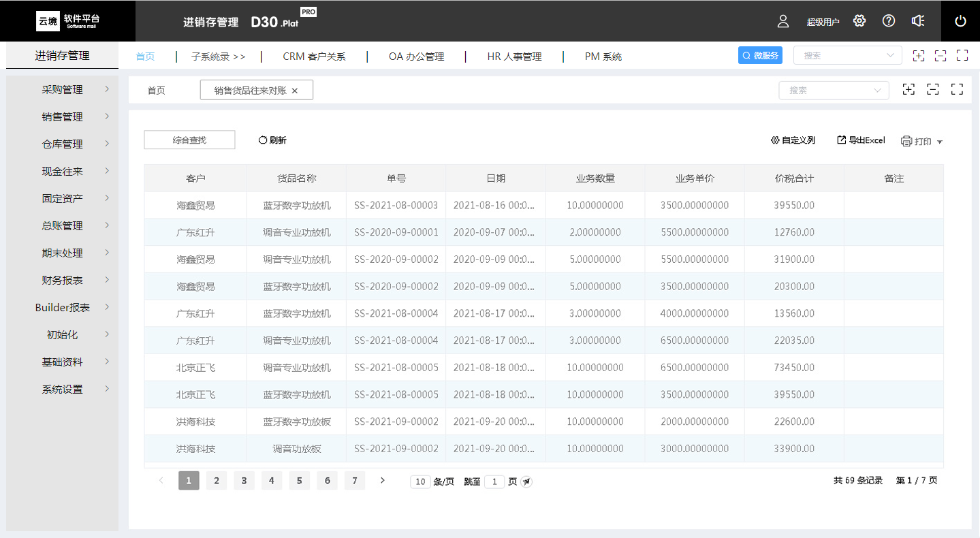980x538 pixels.
Task: Open the print options dropdown arrow
Action: pos(940,142)
